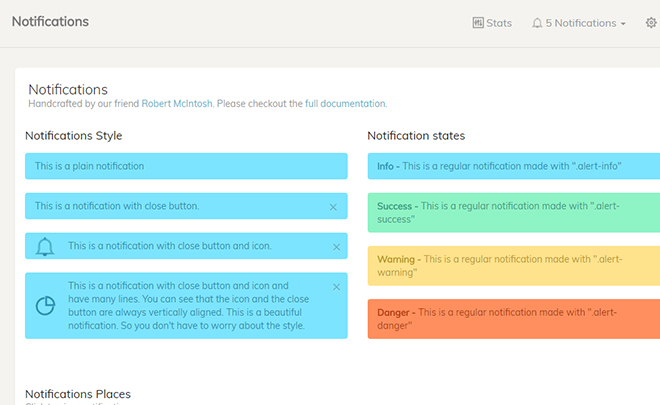Select the Warning yellow notification
This screenshot has height=405, width=660.
[514, 266]
